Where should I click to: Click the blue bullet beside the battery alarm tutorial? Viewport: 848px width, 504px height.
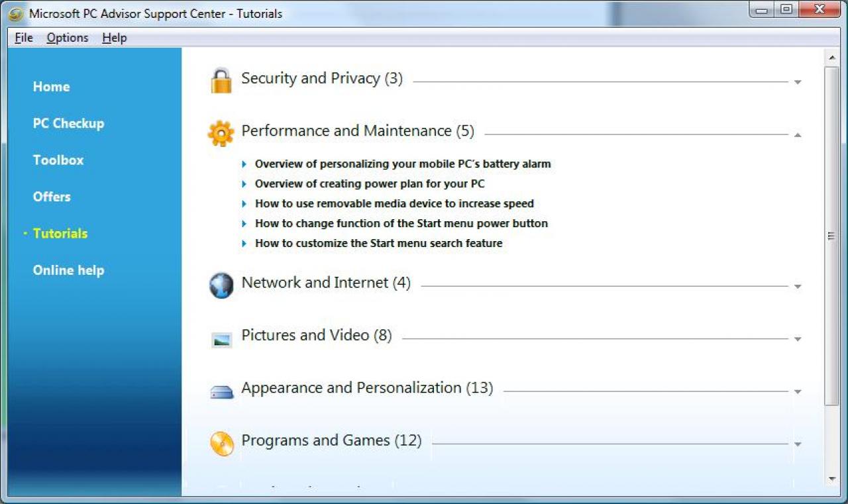tap(244, 164)
